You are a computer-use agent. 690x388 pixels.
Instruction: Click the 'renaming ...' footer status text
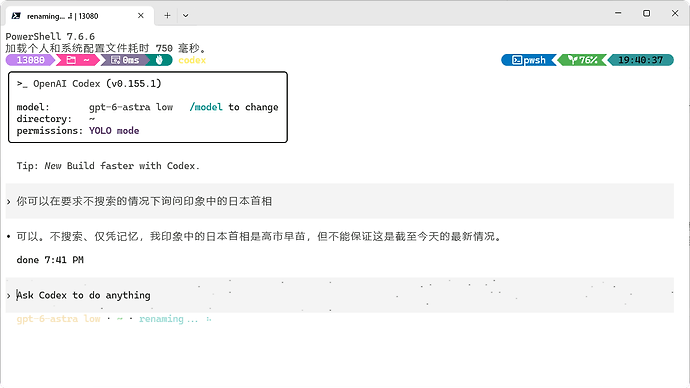tap(169, 319)
